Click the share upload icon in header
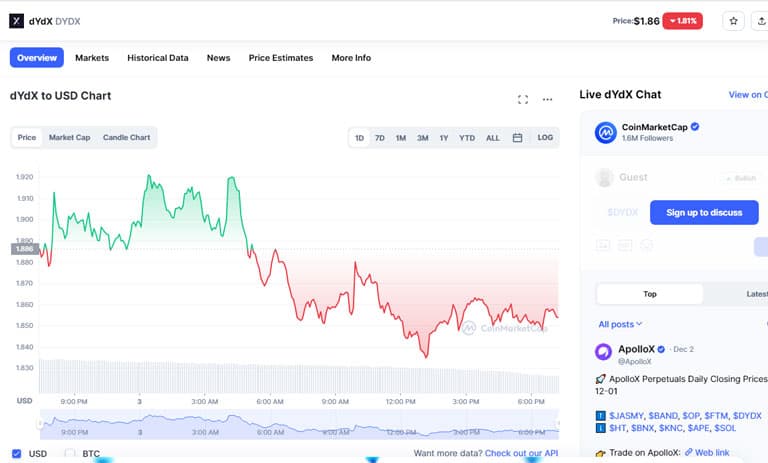 761,21
